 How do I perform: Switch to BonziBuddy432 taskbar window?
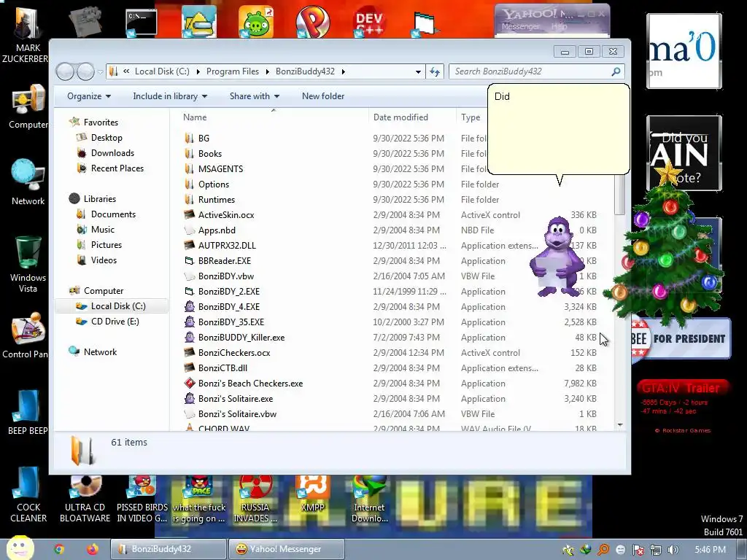pyautogui.click(x=169, y=549)
